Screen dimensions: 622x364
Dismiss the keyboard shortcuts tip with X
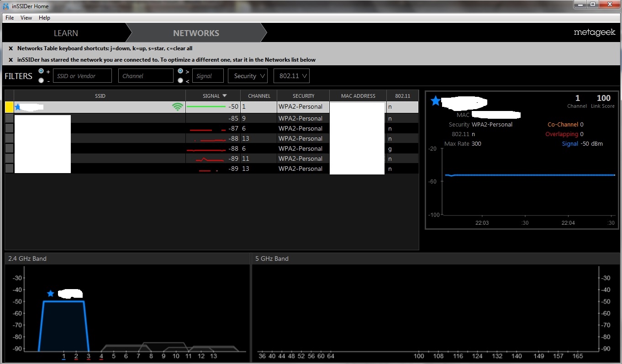tap(11, 48)
